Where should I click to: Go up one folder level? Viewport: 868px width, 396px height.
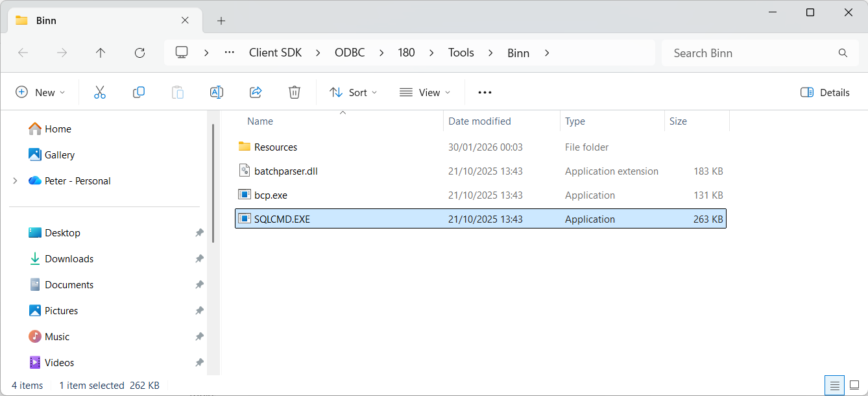(101, 53)
